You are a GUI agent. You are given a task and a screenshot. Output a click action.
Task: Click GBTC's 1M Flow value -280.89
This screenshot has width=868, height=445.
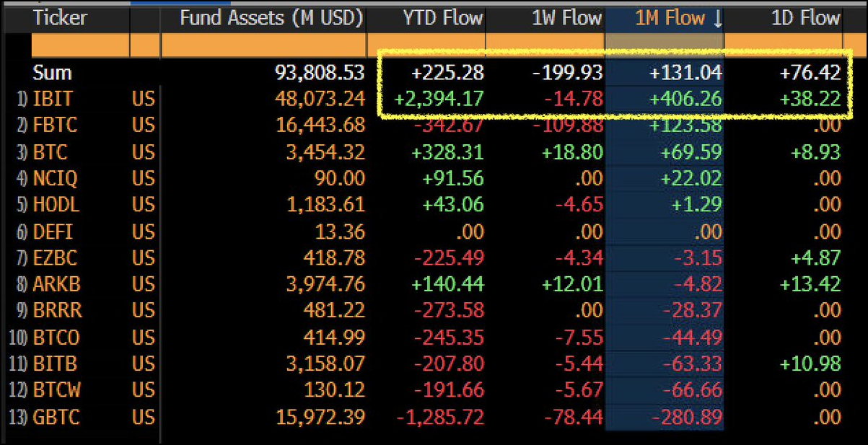[x=687, y=417]
